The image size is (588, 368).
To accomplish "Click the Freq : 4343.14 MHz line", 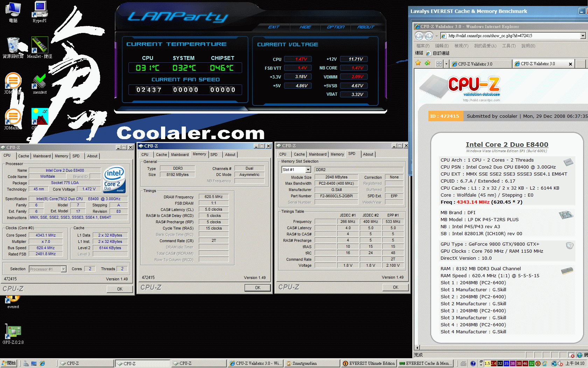I will [482, 202].
